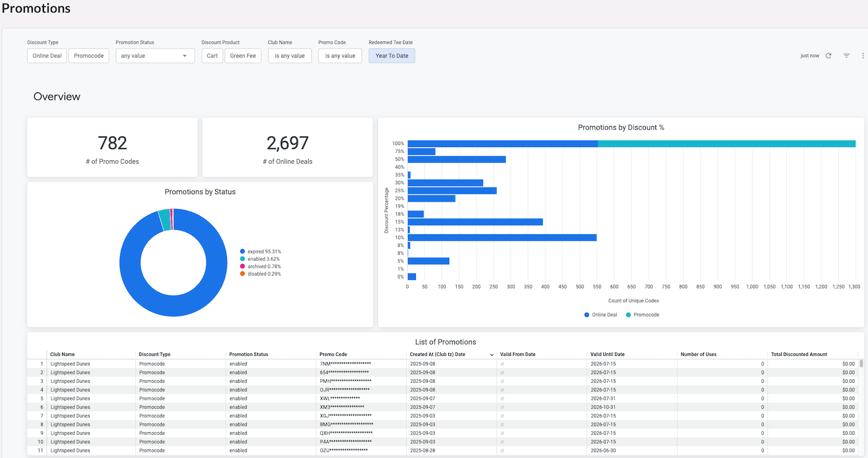The image size is (868, 458).
Task: Click the Online Deal legend dot
Action: (587, 315)
